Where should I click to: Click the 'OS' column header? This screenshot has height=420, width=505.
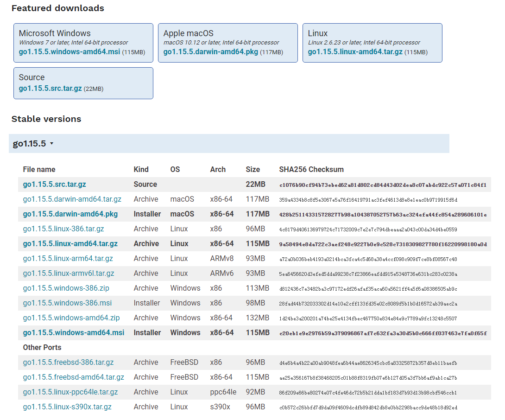coord(175,170)
